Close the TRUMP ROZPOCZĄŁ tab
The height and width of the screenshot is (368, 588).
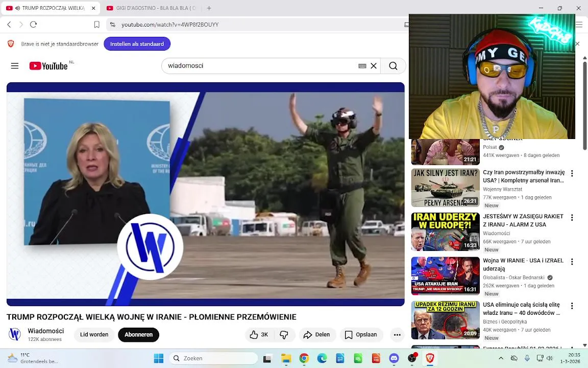pos(93,8)
